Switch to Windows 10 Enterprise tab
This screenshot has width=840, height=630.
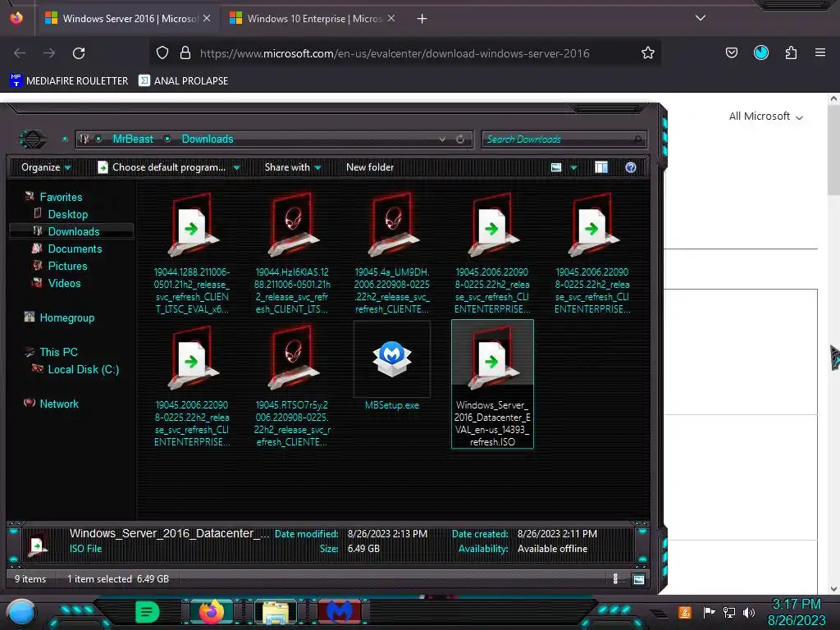click(x=313, y=19)
